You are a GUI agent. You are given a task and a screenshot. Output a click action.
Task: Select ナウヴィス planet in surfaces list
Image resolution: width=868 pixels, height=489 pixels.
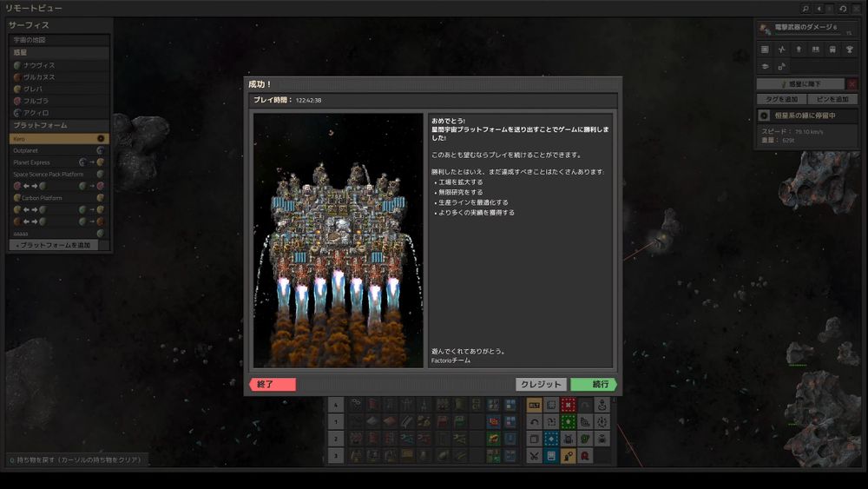click(59, 65)
